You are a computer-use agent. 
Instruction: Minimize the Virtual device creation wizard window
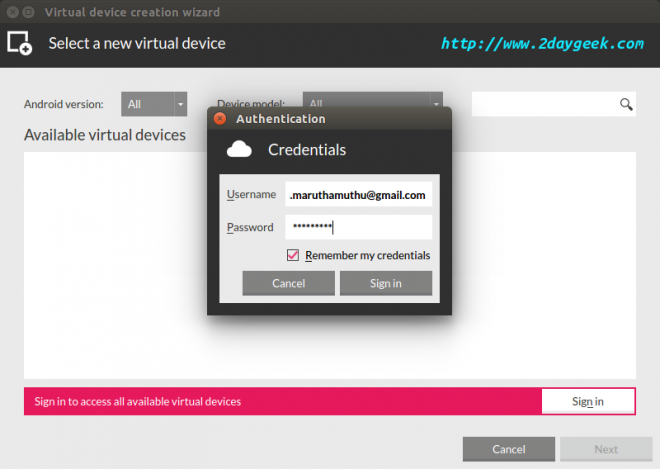point(28,12)
